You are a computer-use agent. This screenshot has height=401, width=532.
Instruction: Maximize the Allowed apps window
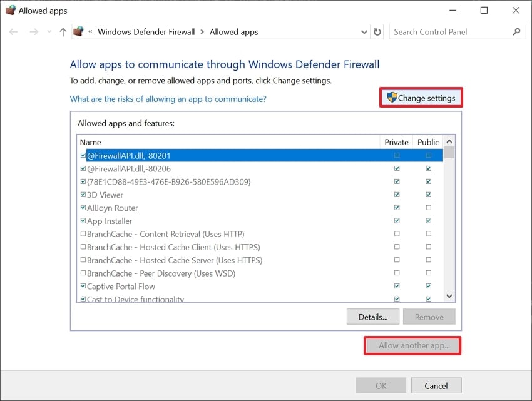click(x=484, y=10)
